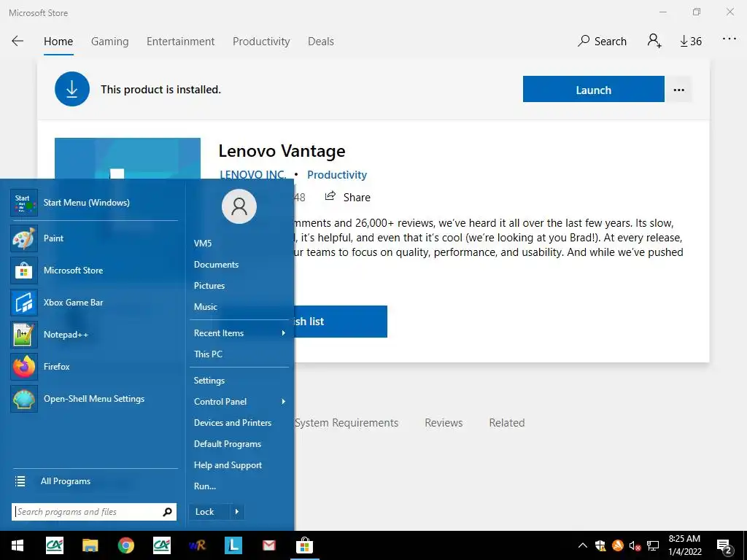Launch Notepad++ from start menu
Image resolution: width=747 pixels, height=560 pixels.
pyautogui.click(x=94, y=334)
